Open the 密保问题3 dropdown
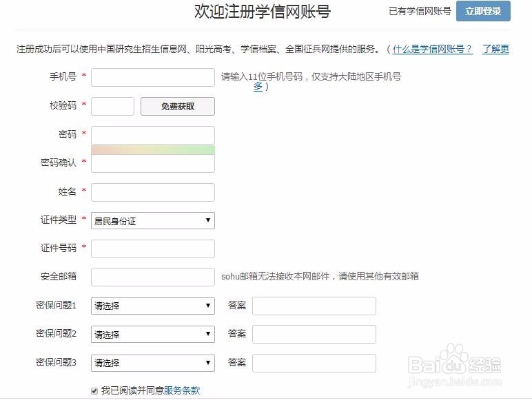532x400 pixels. coord(153,363)
